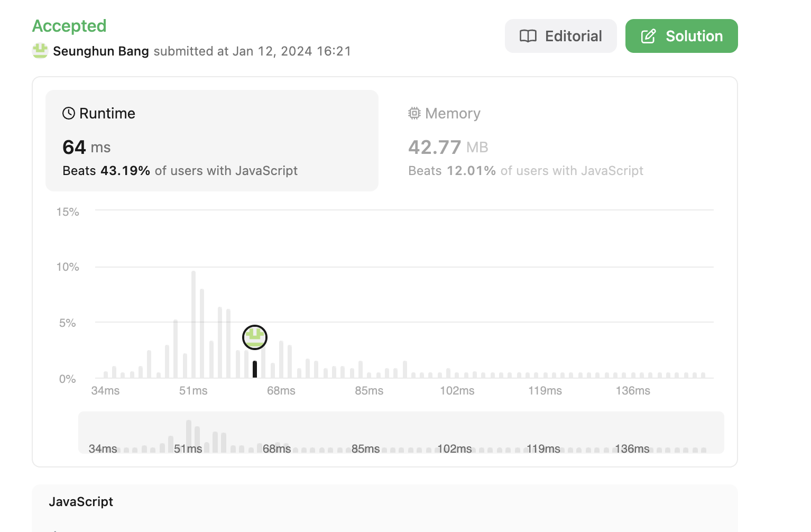
Task: Click the 85ms label in the overview strip
Action: click(366, 448)
